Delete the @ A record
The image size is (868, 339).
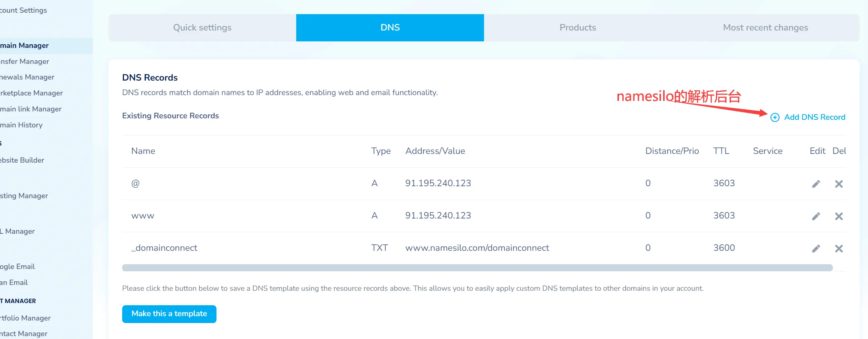(x=839, y=184)
